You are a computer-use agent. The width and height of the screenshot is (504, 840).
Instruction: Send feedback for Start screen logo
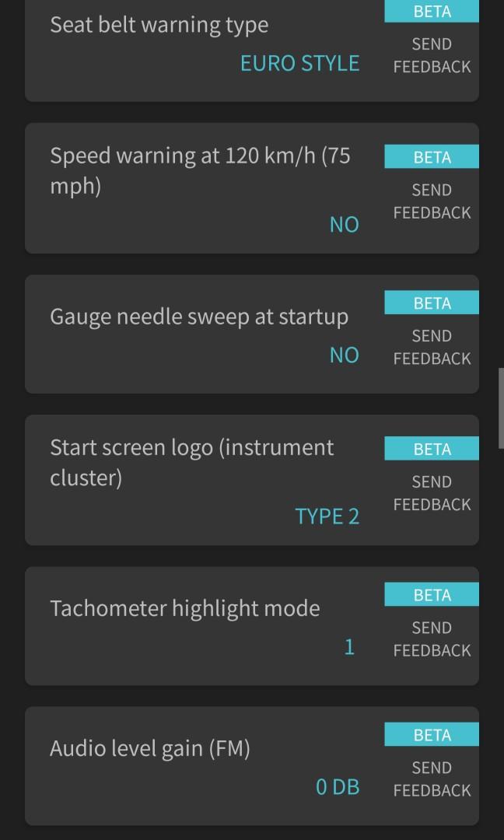click(432, 493)
